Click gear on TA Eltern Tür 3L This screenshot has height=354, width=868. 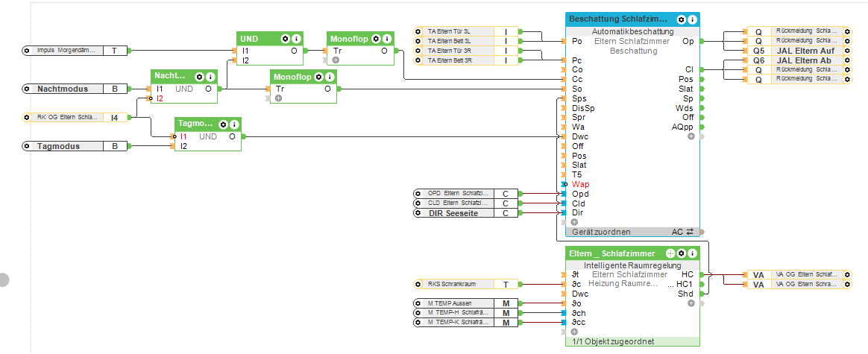[x=418, y=31]
